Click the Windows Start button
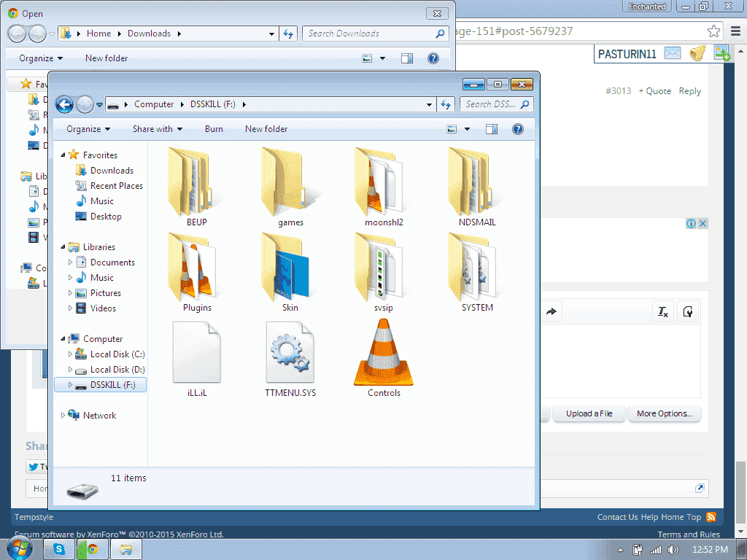 point(20,548)
